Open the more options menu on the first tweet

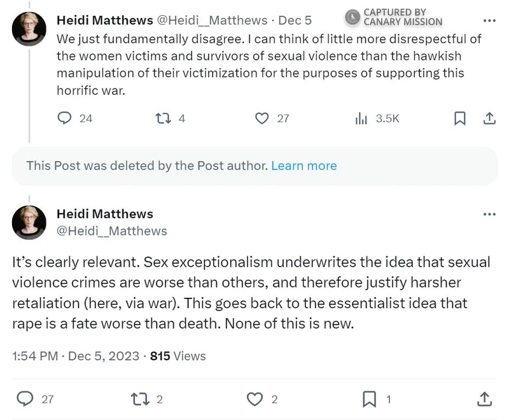(x=490, y=20)
